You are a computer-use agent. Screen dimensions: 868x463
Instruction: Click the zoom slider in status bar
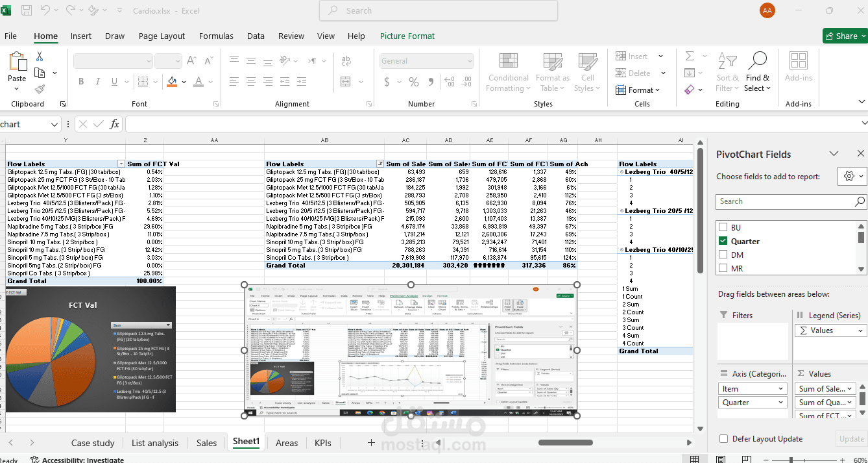790,459
